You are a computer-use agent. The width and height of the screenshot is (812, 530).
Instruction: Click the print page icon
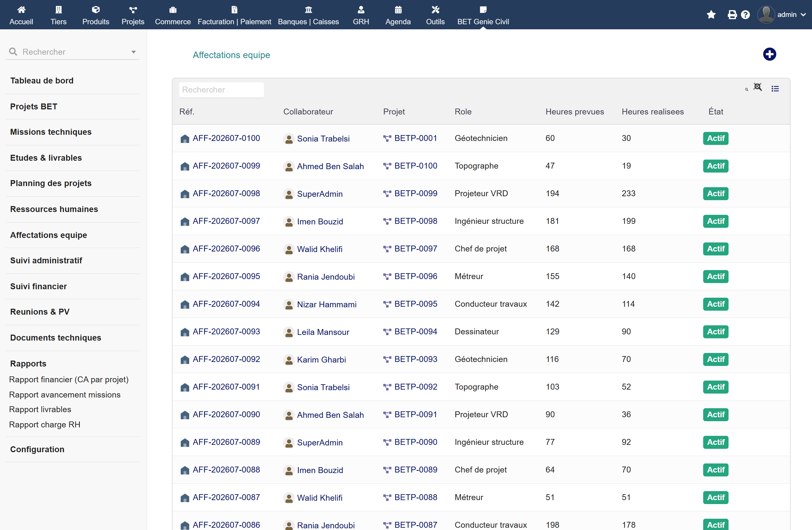click(x=732, y=15)
